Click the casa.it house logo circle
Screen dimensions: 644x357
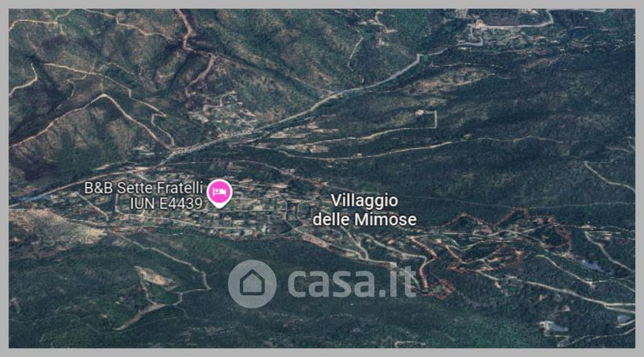coord(252,284)
